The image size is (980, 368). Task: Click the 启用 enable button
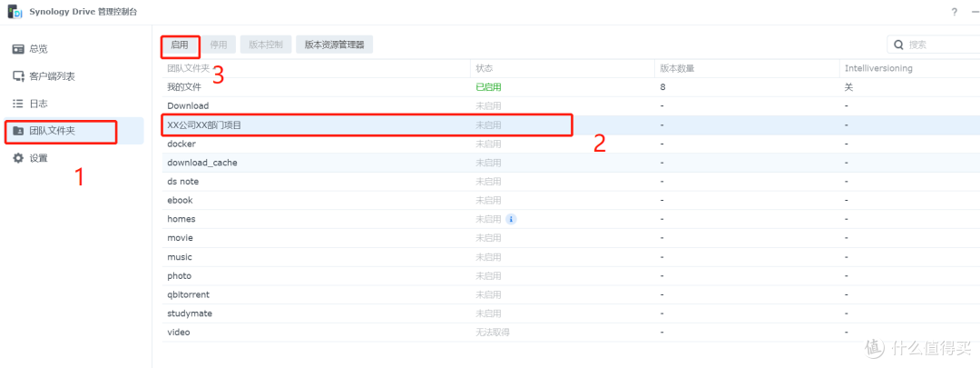point(180,45)
